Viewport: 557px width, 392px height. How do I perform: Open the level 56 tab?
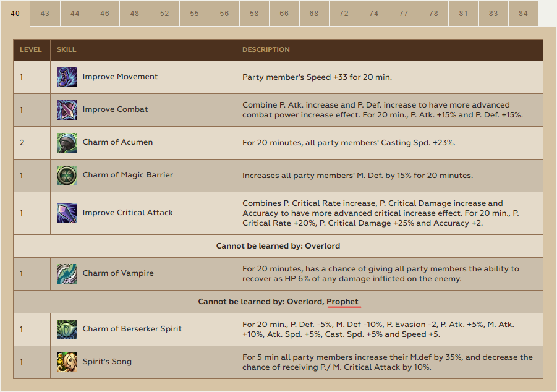pyautogui.click(x=224, y=14)
